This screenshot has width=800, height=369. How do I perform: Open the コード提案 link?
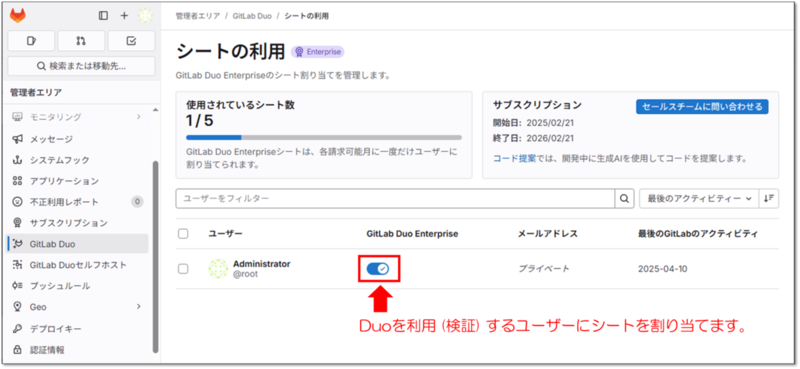click(x=514, y=159)
